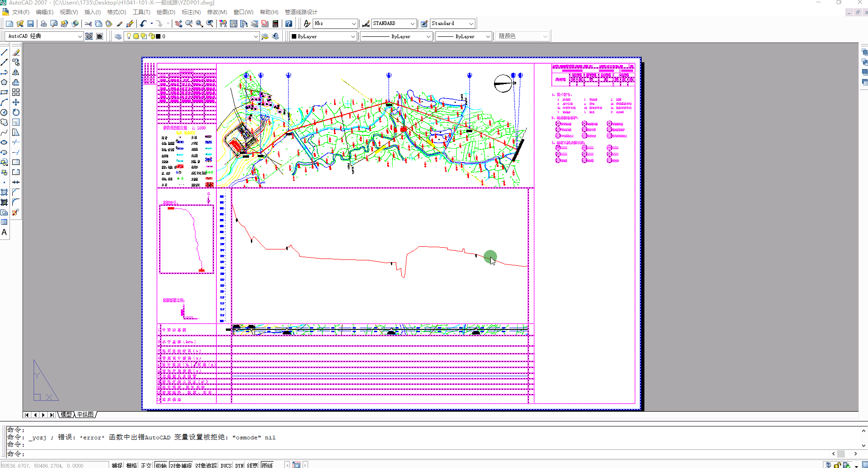Click the Mirror tool icon

click(16, 72)
